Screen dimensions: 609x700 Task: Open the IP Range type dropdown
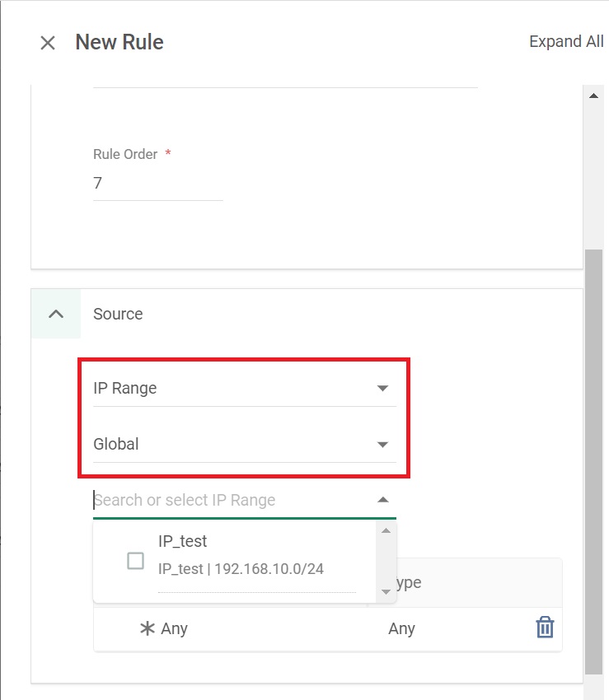click(x=245, y=389)
